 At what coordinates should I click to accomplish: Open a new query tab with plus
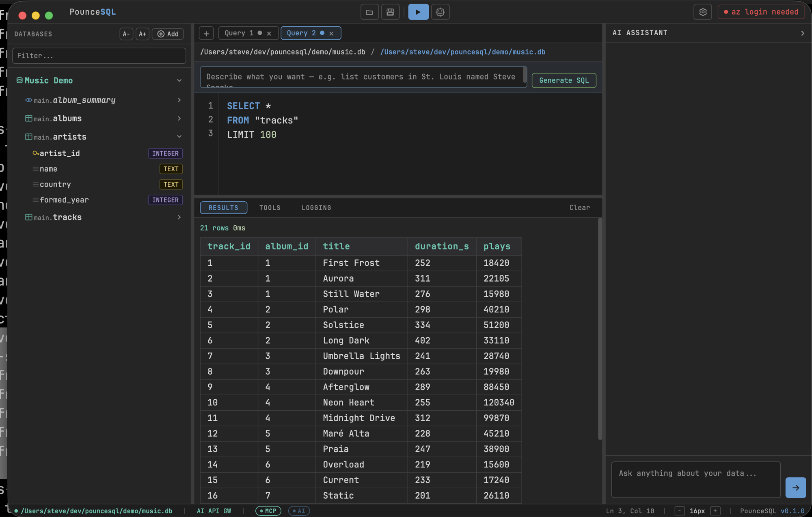206,33
